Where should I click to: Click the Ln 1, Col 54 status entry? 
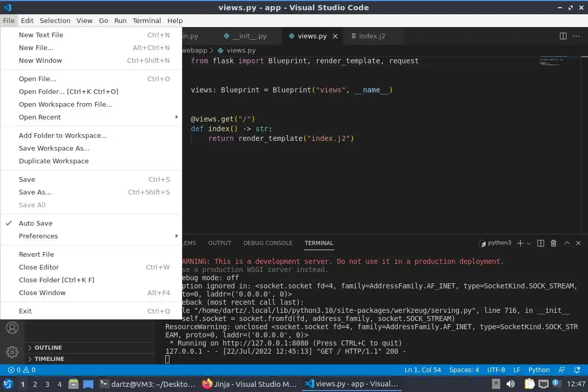423,370
